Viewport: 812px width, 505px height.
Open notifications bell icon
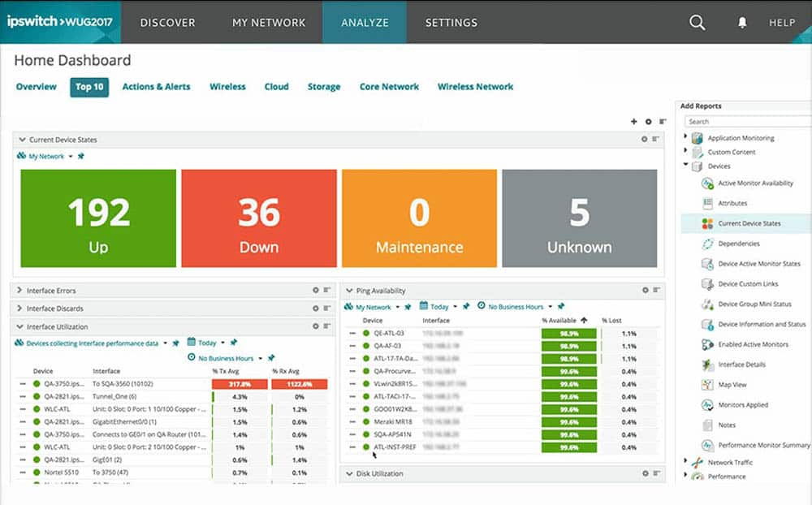coord(742,22)
